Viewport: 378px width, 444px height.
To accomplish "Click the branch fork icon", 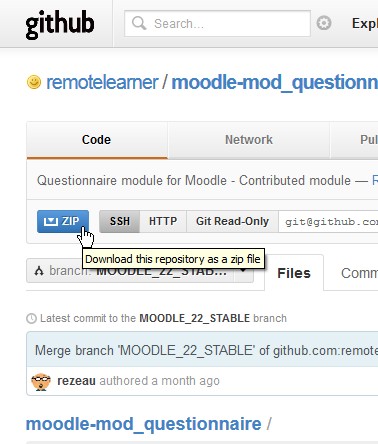I will click(x=39, y=271).
